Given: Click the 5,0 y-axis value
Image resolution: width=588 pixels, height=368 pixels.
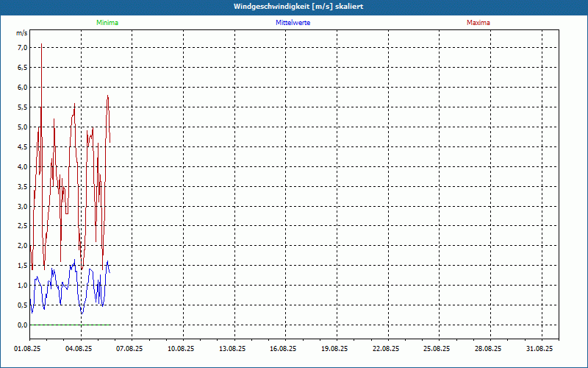Looking at the screenshot, I should [22, 127].
